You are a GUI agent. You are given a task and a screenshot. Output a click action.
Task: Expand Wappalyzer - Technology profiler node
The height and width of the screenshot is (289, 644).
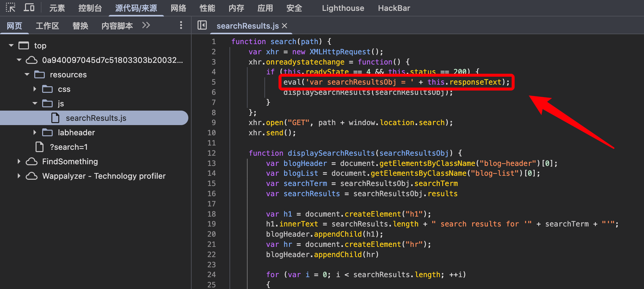tap(19, 176)
